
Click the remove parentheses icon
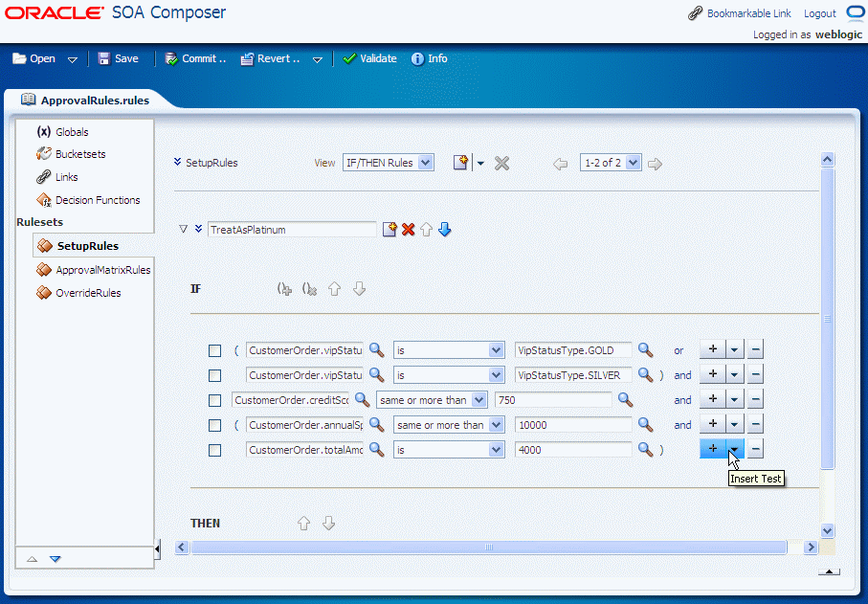(309, 289)
